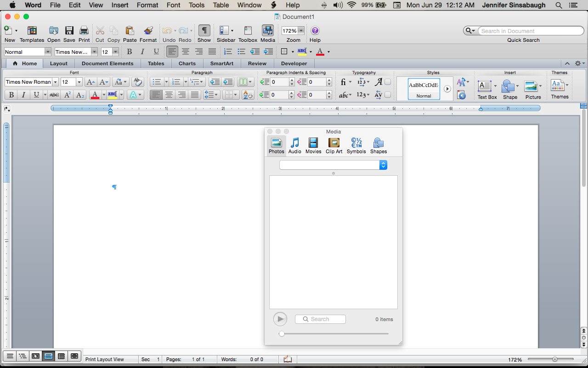Viewport: 588px width, 368px height.
Task: Open the Review ribbon tab
Action: click(x=257, y=63)
